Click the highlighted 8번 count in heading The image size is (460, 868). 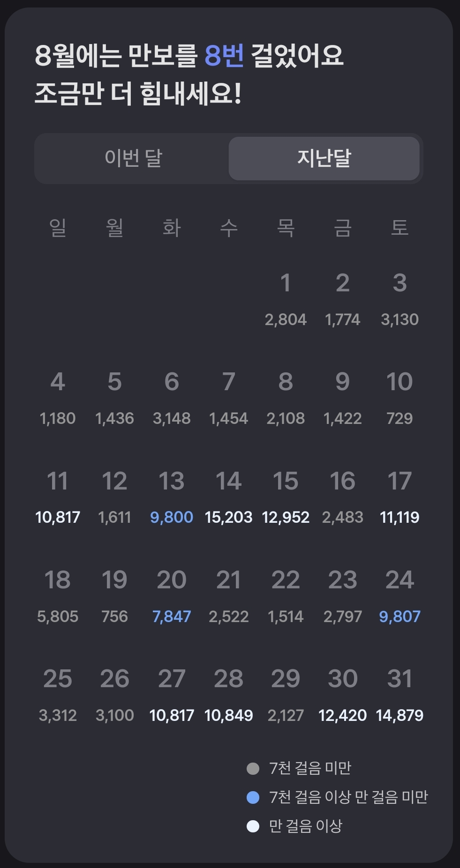click(x=224, y=56)
